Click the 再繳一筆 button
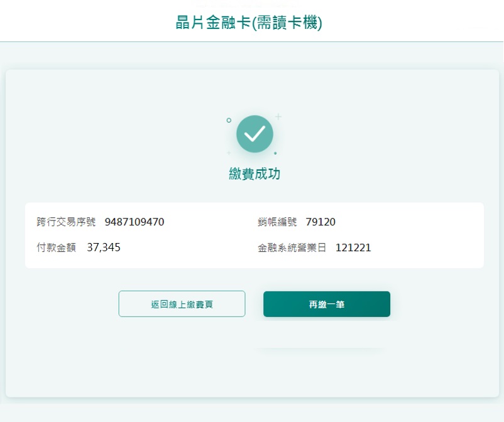This screenshot has width=504, height=422. point(327,304)
